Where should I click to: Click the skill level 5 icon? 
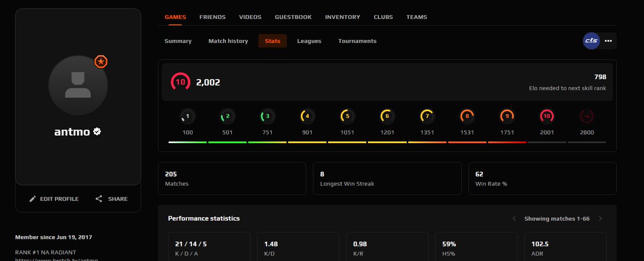tap(348, 116)
